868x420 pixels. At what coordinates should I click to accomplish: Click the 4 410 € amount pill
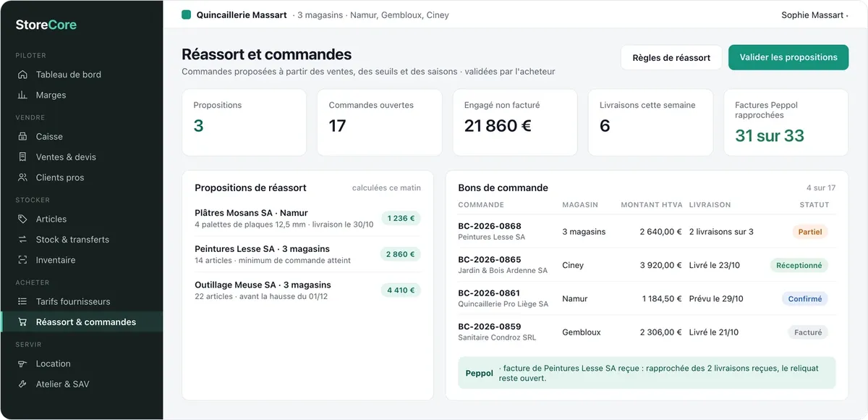coord(401,290)
